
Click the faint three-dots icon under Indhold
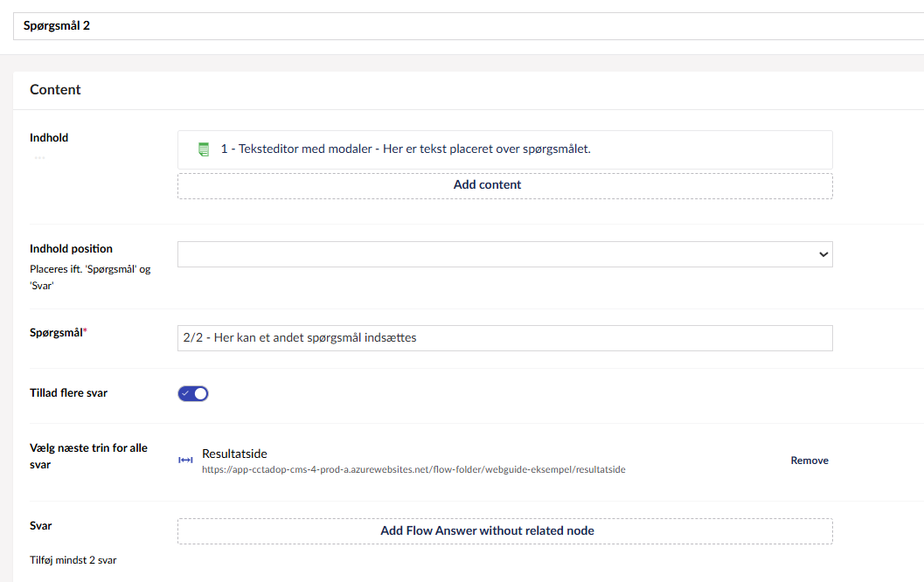click(39, 157)
